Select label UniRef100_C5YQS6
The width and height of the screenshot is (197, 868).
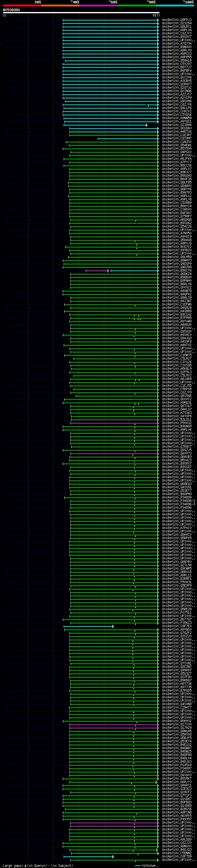(x=176, y=115)
